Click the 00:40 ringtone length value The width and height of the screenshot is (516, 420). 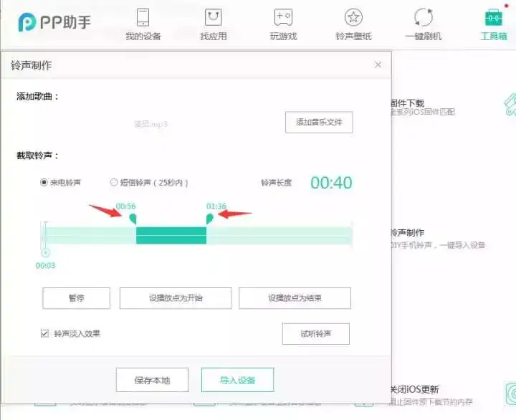tap(331, 183)
